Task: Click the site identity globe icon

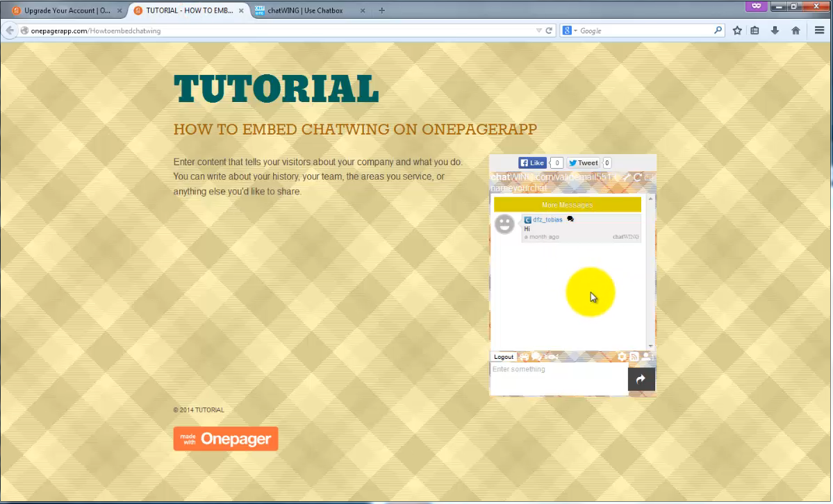Action: (24, 31)
